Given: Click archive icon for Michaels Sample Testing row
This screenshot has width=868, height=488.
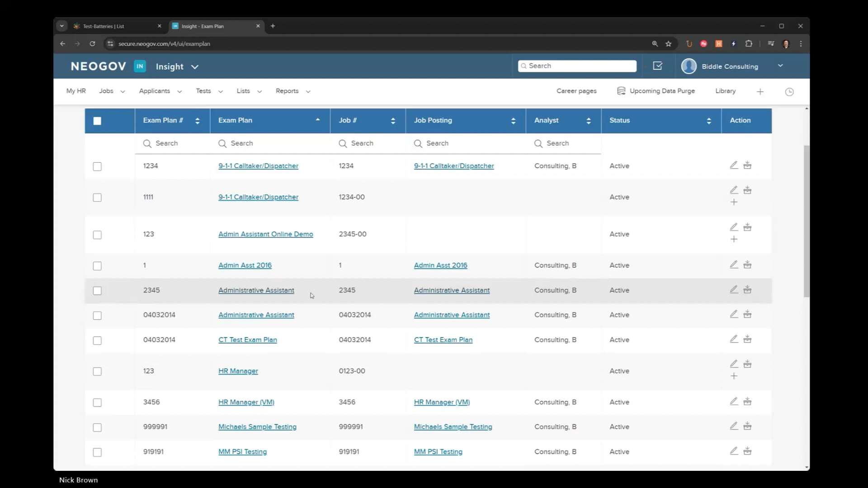Looking at the screenshot, I should [x=747, y=426].
